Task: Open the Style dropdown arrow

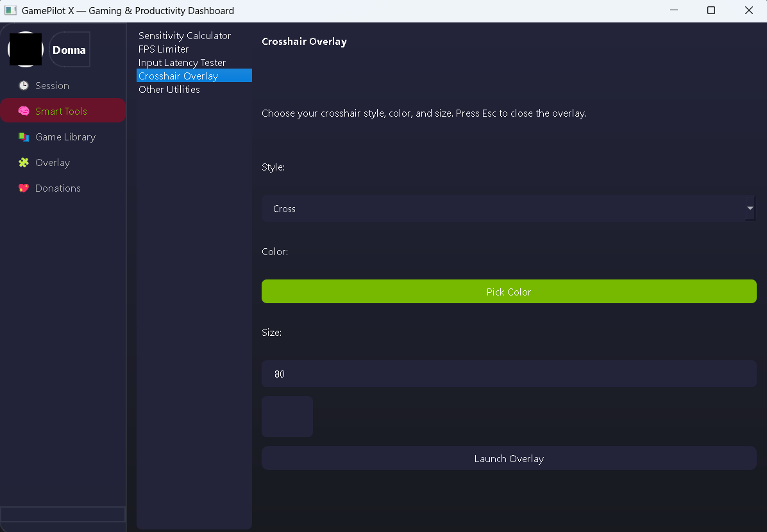Action: tap(750, 208)
